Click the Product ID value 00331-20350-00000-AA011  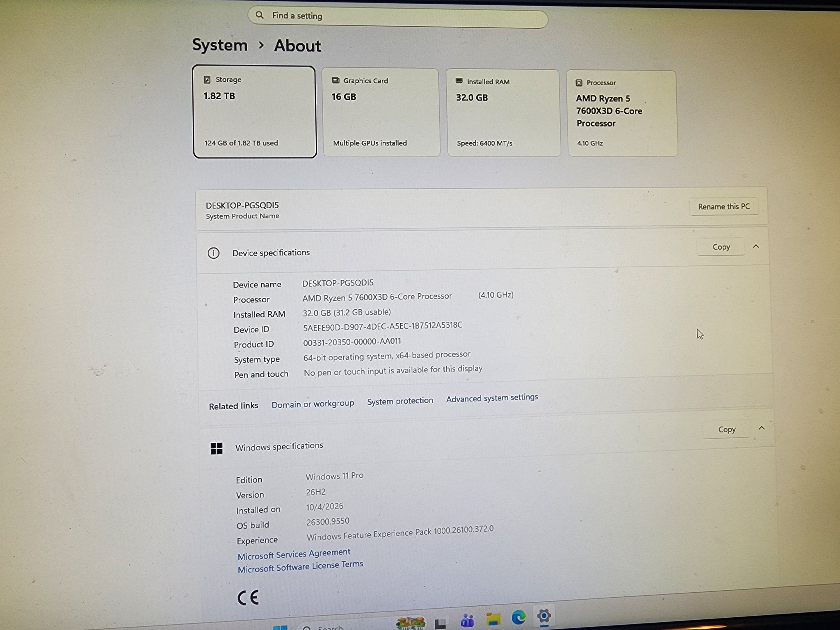352,342
